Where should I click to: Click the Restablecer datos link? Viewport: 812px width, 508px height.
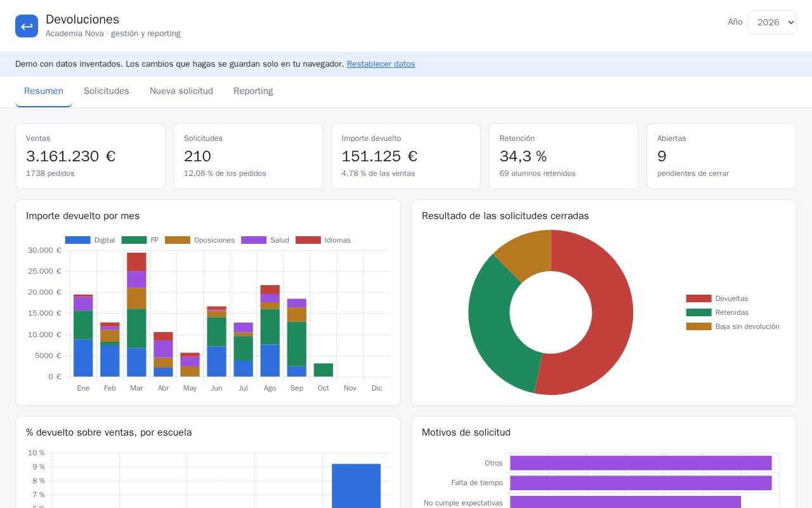pos(381,64)
